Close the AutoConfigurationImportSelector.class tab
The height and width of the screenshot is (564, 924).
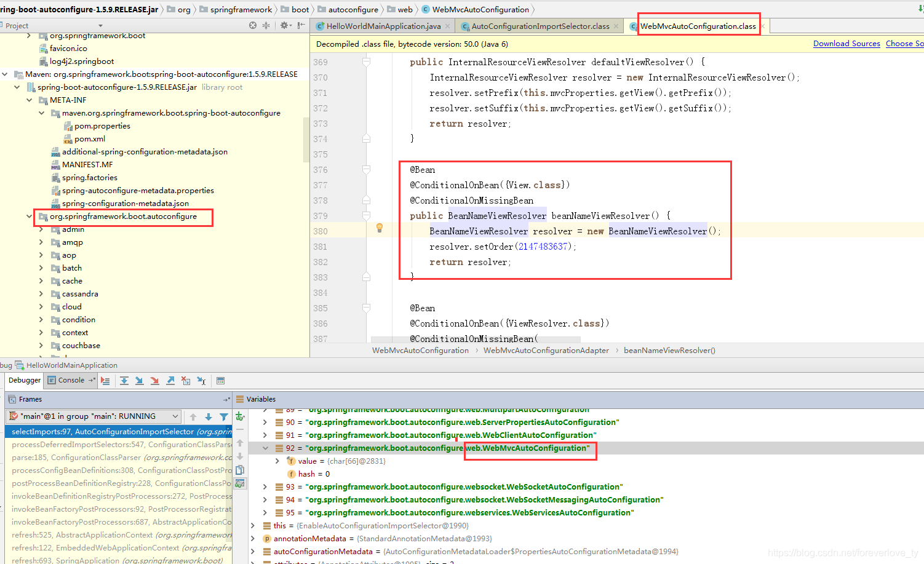[x=616, y=26]
